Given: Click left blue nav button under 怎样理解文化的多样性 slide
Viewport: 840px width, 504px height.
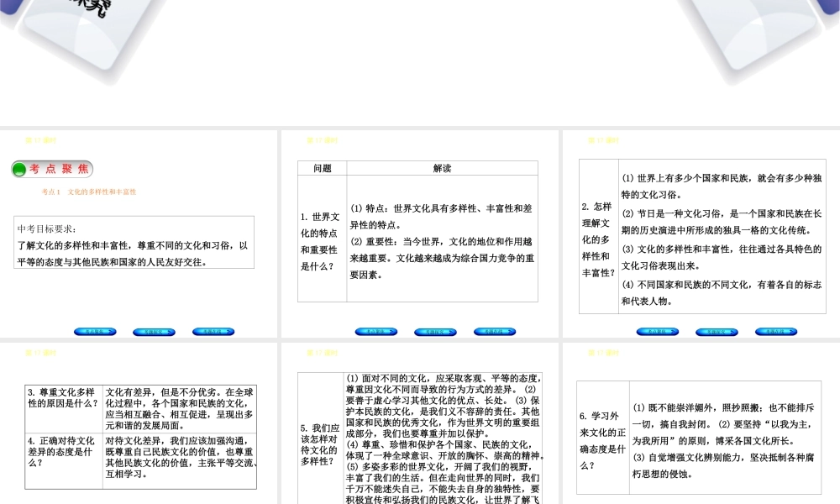Looking at the screenshot, I should tap(658, 332).
